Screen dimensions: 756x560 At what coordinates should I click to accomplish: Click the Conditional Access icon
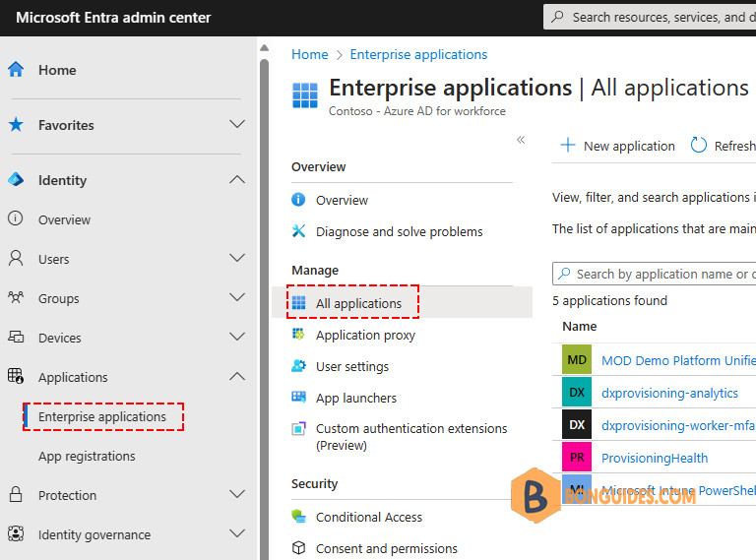[298, 516]
